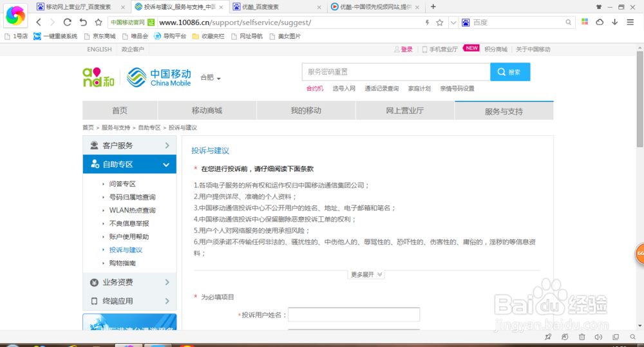Open the 合肥 city selector dropdown
Screen dimensions: 644x347
(211, 78)
